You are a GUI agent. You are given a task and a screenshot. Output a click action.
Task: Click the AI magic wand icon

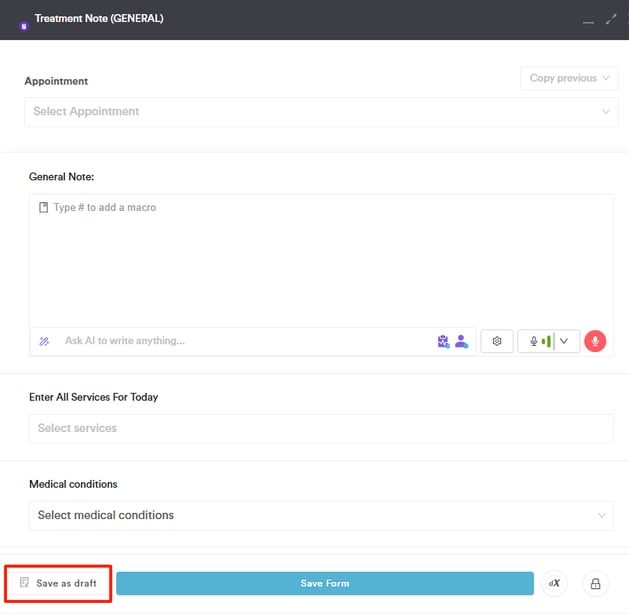coord(44,341)
